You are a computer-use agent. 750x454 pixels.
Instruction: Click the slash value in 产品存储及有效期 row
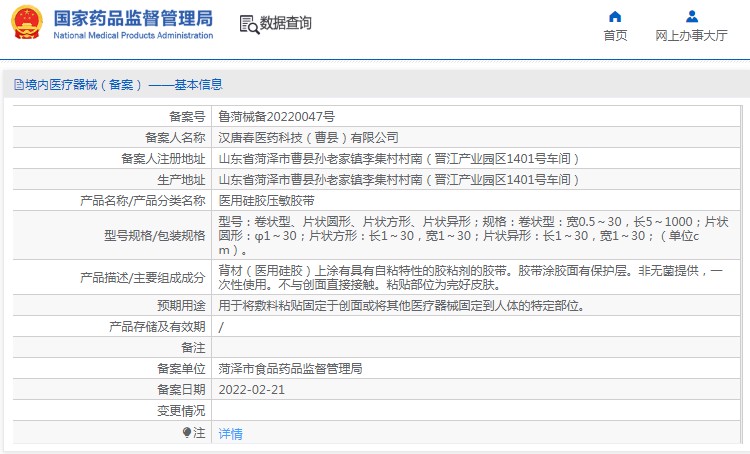point(221,327)
